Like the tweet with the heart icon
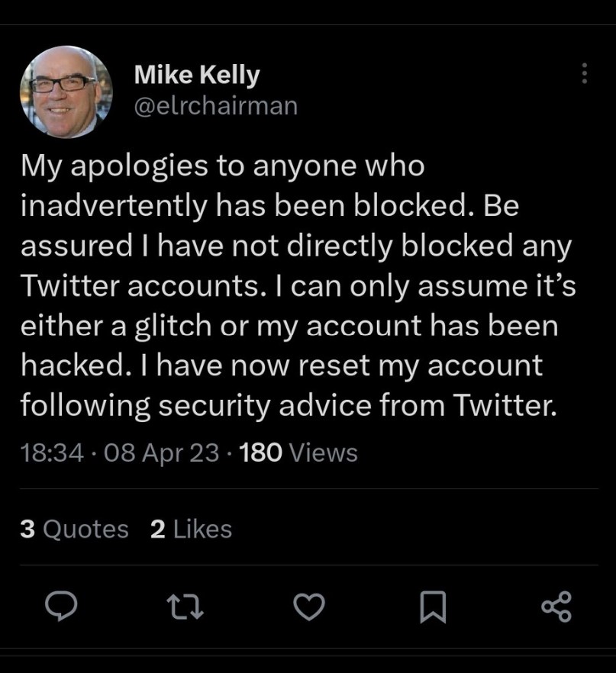Screen dimensions: 616x673 310,607
